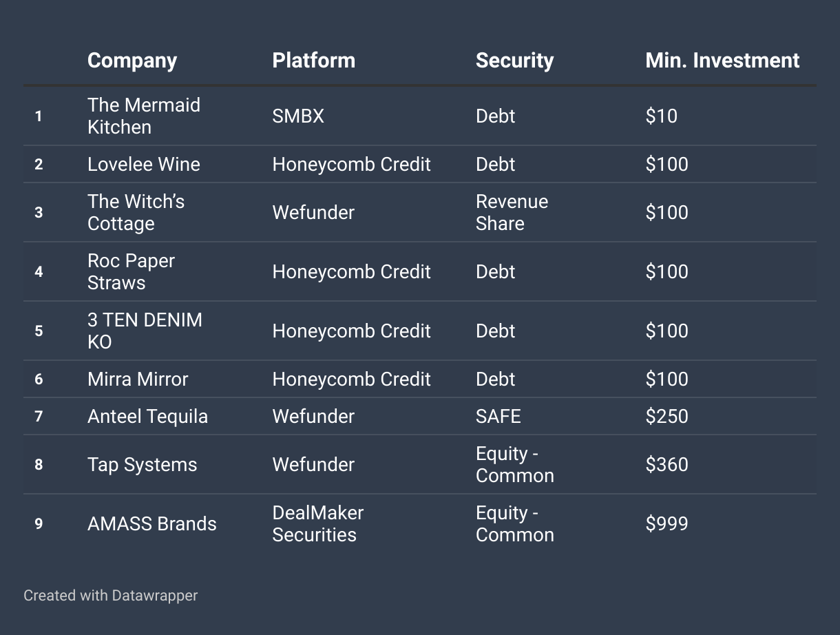
Task: Click the Company column header
Action: point(132,61)
